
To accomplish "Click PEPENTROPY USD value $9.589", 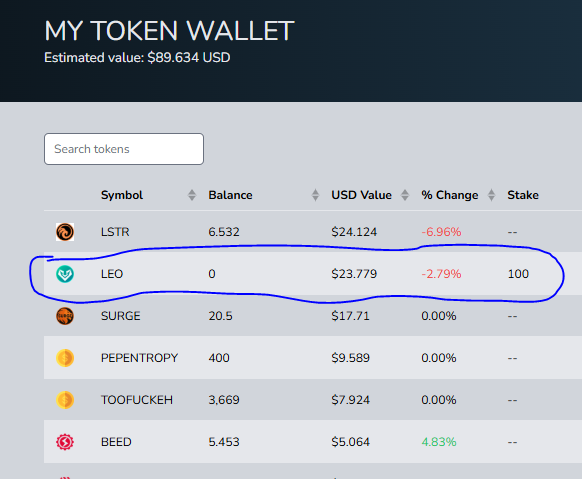I will 350,358.
